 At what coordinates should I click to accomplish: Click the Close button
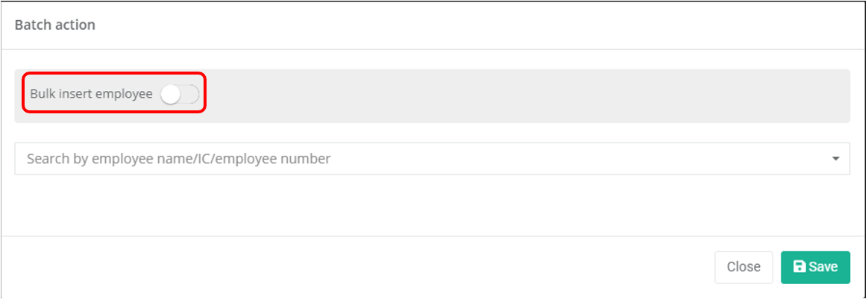coord(743,267)
